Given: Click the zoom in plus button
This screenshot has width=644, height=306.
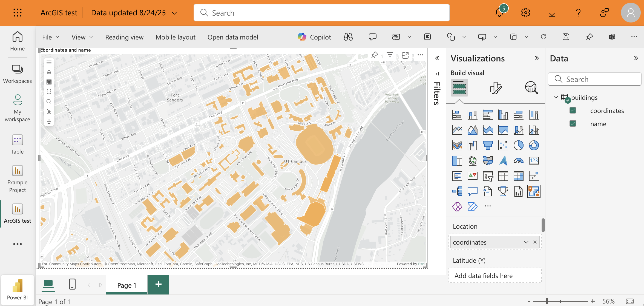Looking at the screenshot, I should 593,301.
